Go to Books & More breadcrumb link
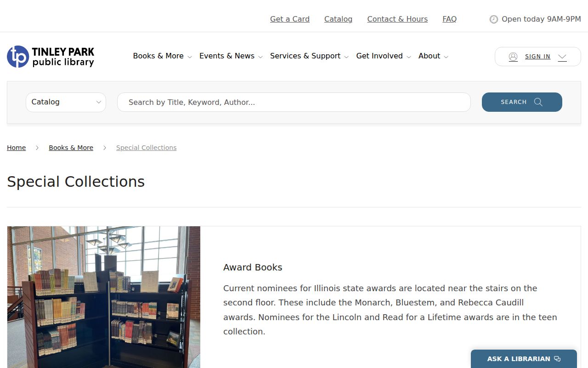 (71, 148)
